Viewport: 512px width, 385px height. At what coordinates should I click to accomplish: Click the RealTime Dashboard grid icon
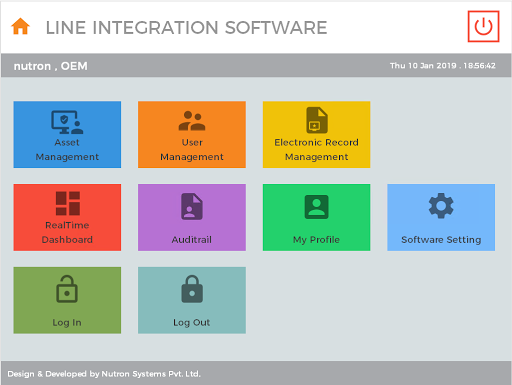(68, 203)
